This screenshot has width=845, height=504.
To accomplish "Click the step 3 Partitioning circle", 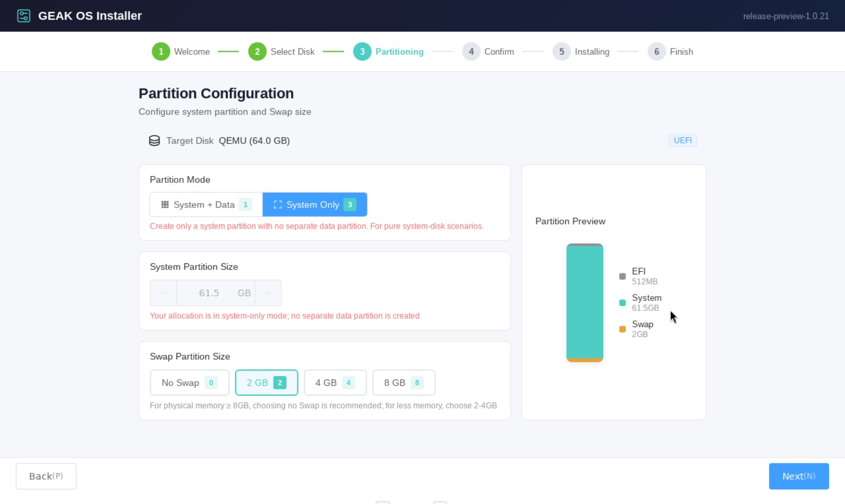I will coord(362,52).
